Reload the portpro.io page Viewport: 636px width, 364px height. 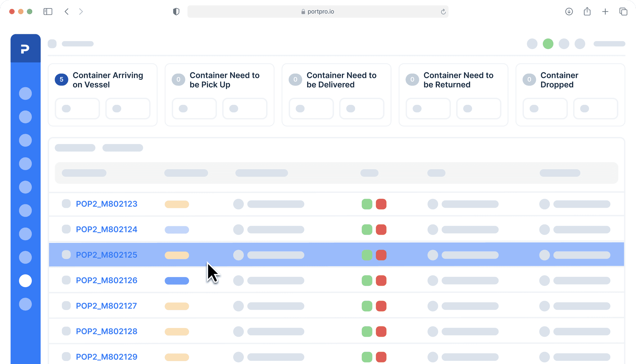[x=443, y=12]
